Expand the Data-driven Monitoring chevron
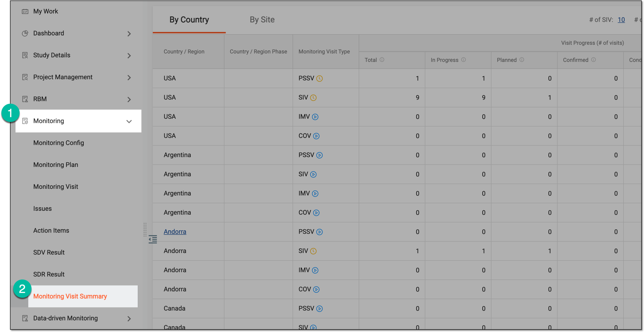Screen dimensions: 644x332 pos(129,319)
